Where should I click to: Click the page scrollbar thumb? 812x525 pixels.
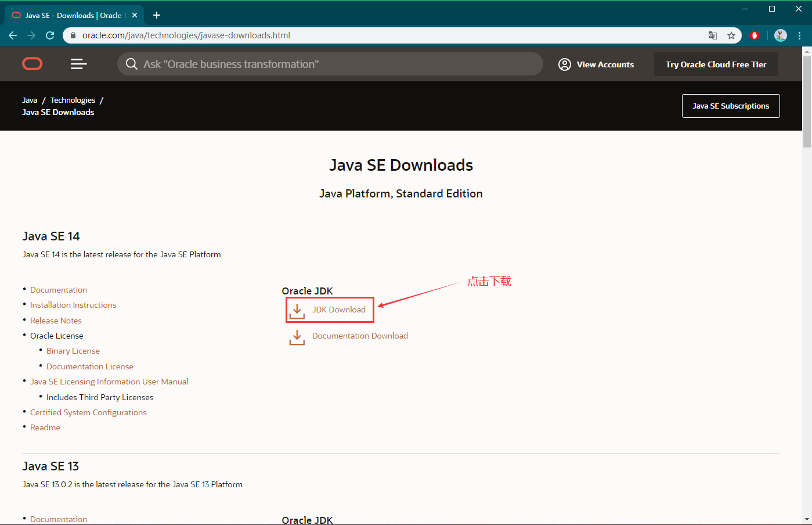click(x=807, y=102)
